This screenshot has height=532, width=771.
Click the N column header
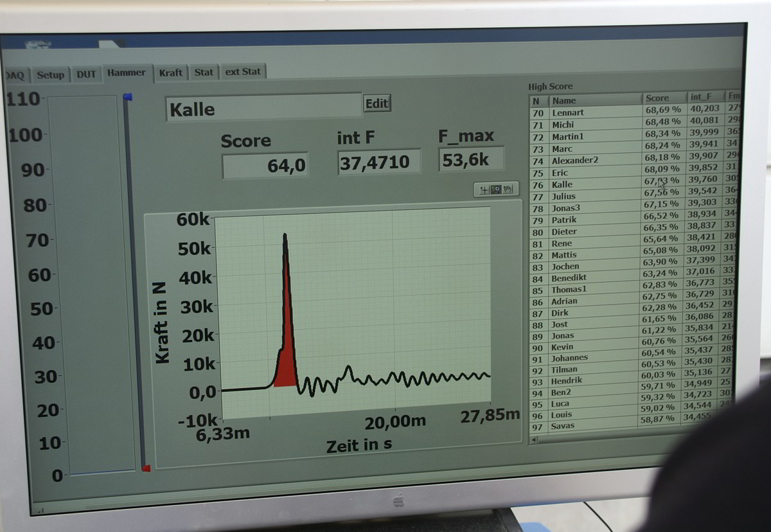point(538,101)
